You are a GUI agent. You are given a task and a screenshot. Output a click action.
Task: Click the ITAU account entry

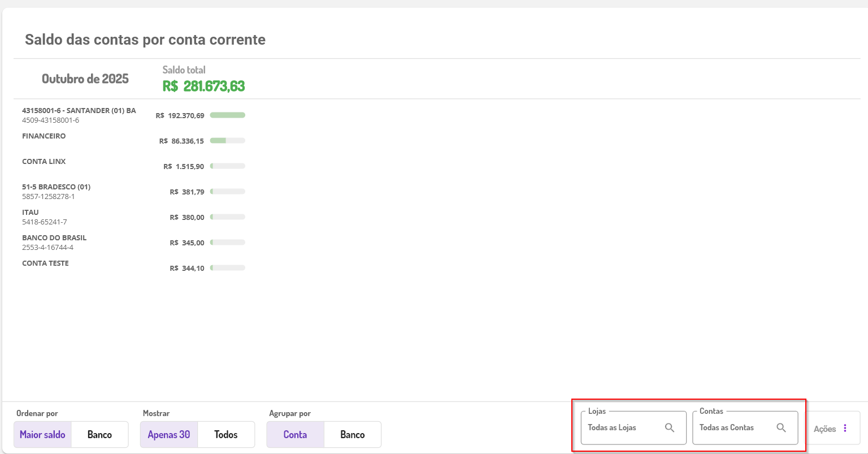click(31, 213)
